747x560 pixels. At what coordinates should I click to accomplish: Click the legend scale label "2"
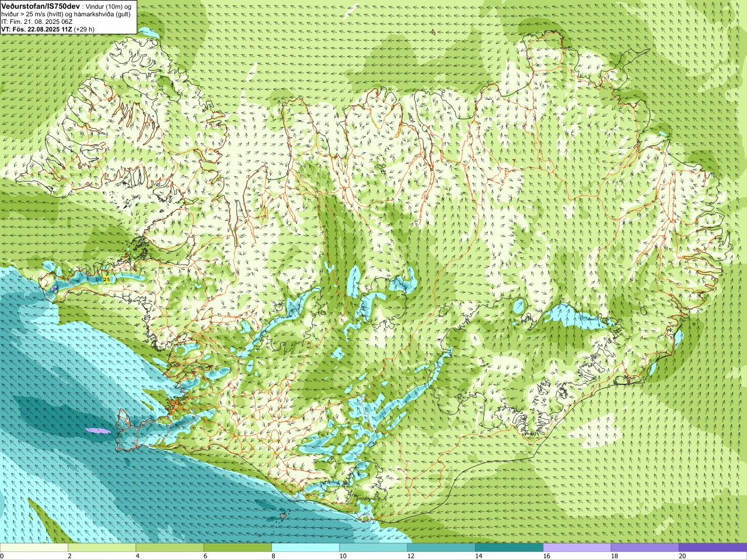coord(69,556)
